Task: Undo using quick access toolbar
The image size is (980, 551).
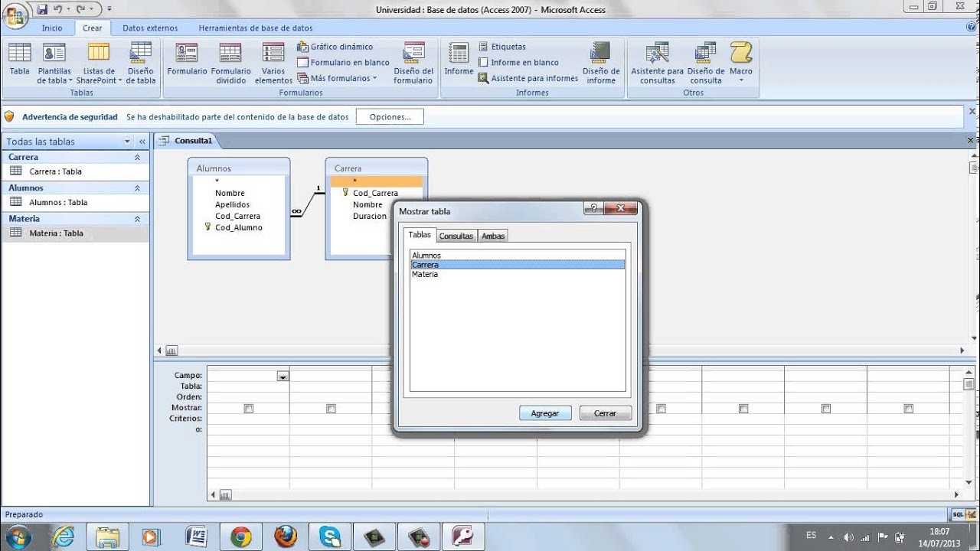Action: pyautogui.click(x=57, y=9)
